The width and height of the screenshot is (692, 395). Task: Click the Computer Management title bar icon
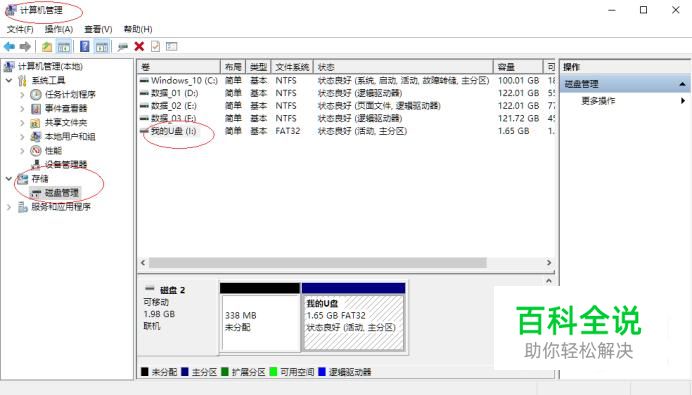tap(11, 10)
